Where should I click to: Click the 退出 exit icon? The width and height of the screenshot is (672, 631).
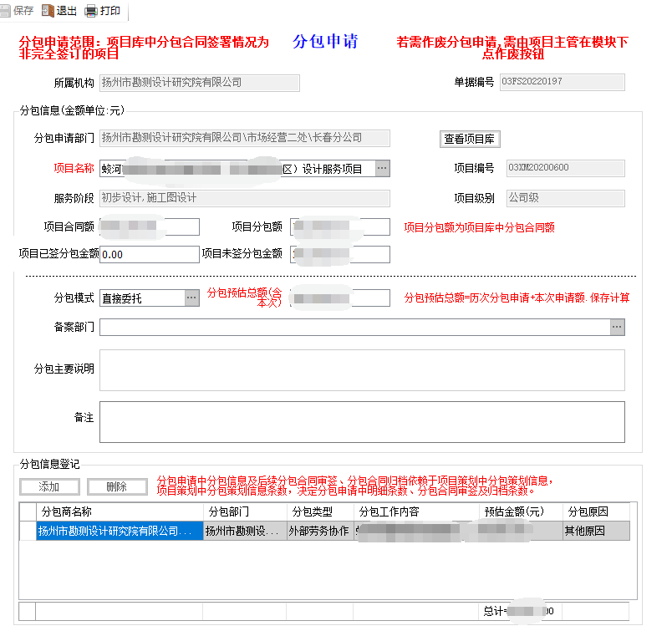tap(48, 11)
